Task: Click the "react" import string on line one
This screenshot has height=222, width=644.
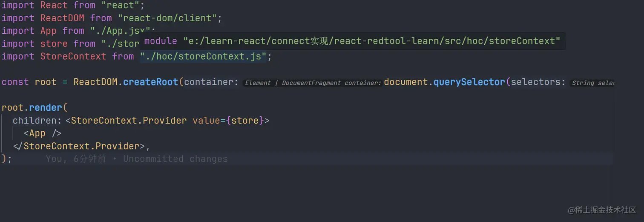Action: [121, 6]
